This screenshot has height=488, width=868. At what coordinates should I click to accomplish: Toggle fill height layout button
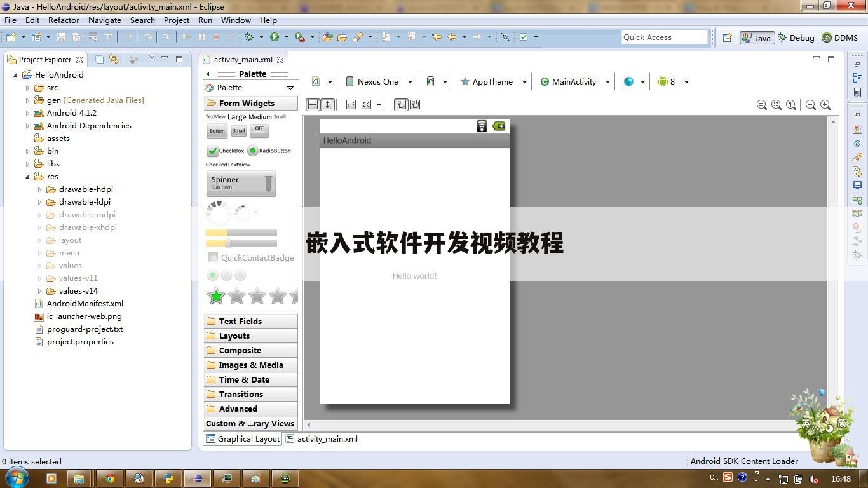(x=327, y=105)
